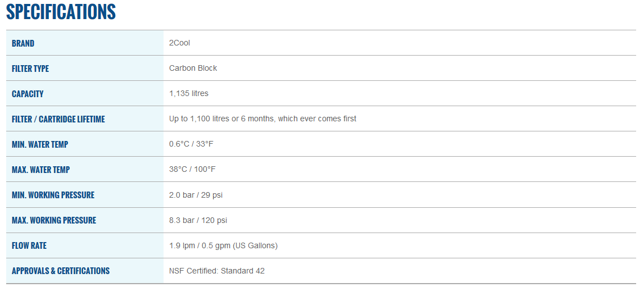Viewport: 644px width, 287px height.
Task: Click the Min. Water Temp label
Action: [x=40, y=144]
